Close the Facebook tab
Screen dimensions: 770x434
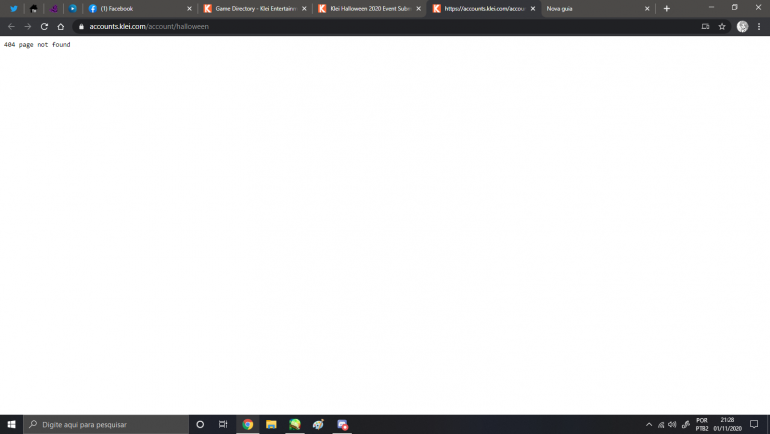189,8
